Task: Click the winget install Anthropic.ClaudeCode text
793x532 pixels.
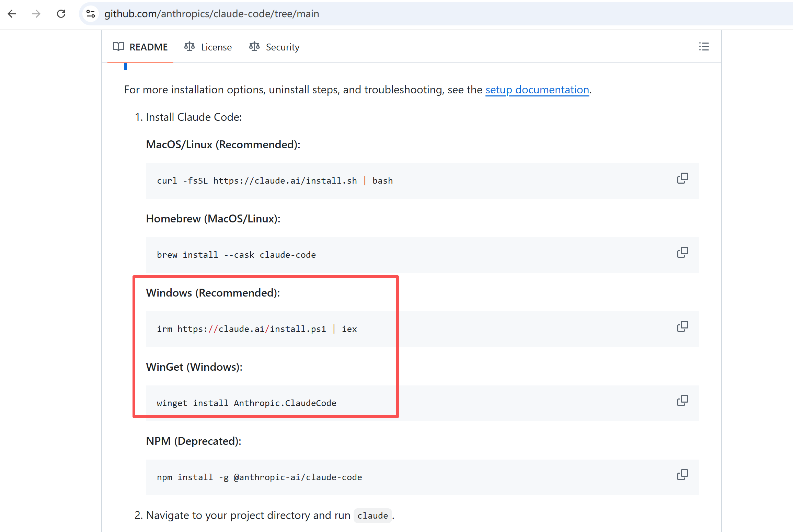Action: (x=246, y=403)
